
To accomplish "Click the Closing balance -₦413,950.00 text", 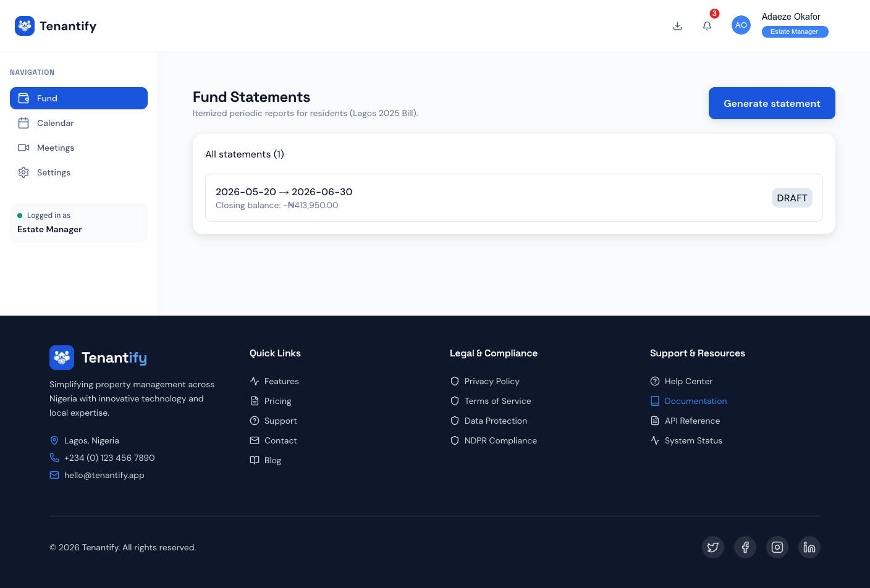I will [277, 205].
